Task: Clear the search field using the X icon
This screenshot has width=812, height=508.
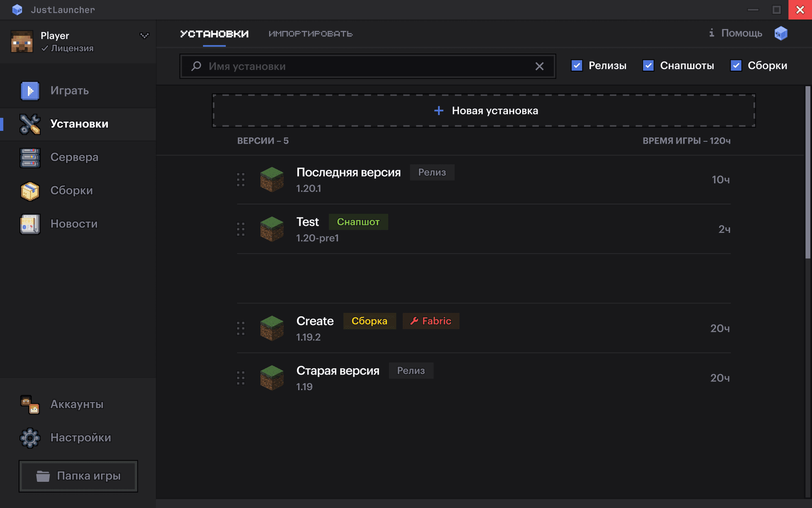Action: tap(540, 66)
